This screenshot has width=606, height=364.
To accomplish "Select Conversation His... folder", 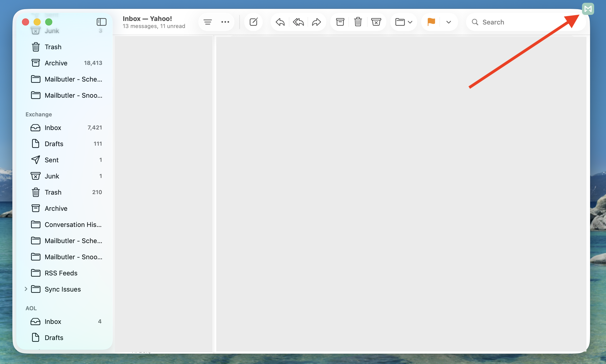I will click(x=64, y=225).
